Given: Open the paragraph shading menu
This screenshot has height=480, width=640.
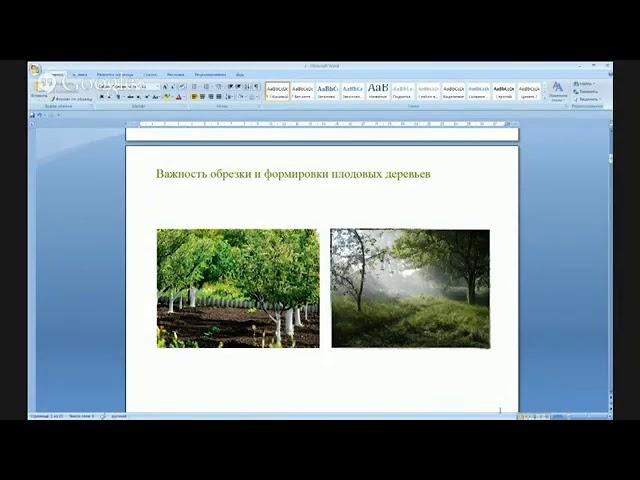Looking at the screenshot, I should point(242,97).
